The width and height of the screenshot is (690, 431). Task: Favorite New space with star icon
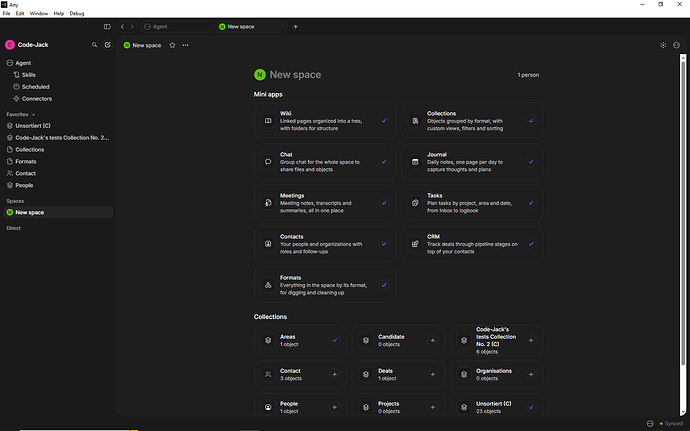pyautogui.click(x=172, y=45)
